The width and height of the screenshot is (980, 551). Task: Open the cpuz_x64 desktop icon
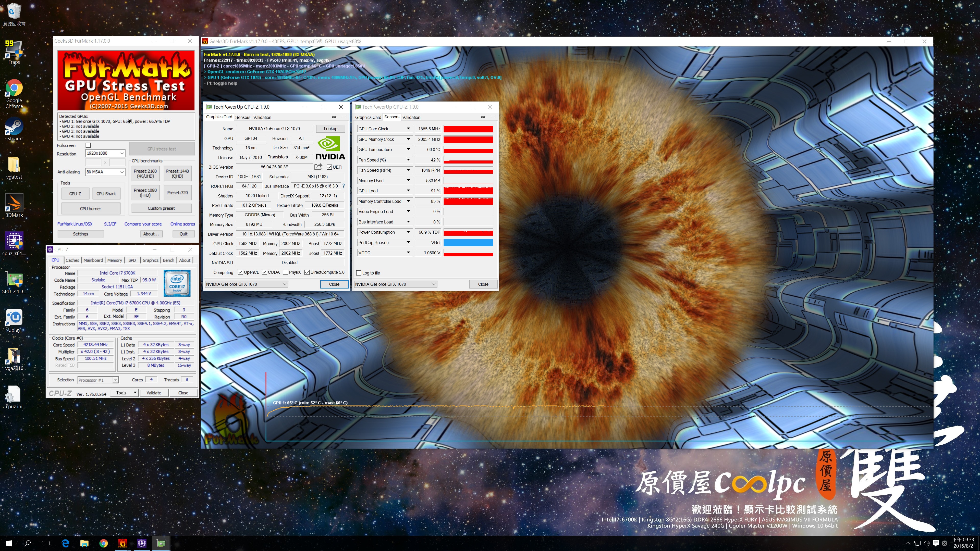click(14, 243)
